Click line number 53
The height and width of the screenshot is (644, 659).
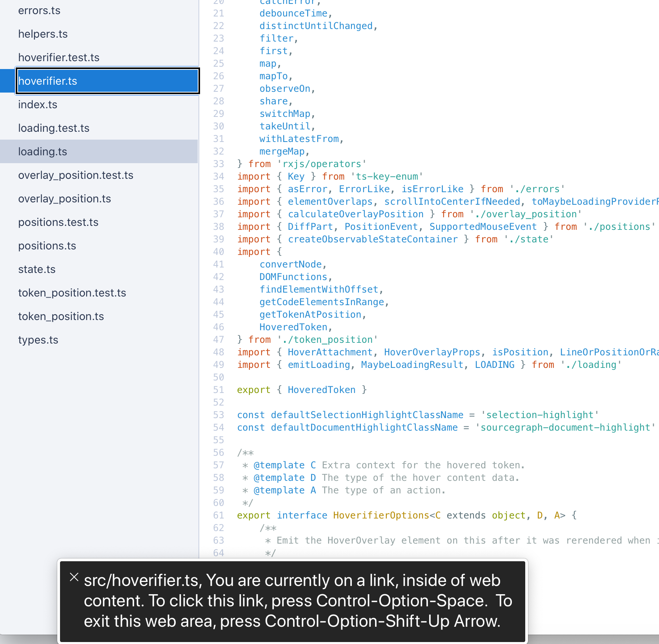218,415
